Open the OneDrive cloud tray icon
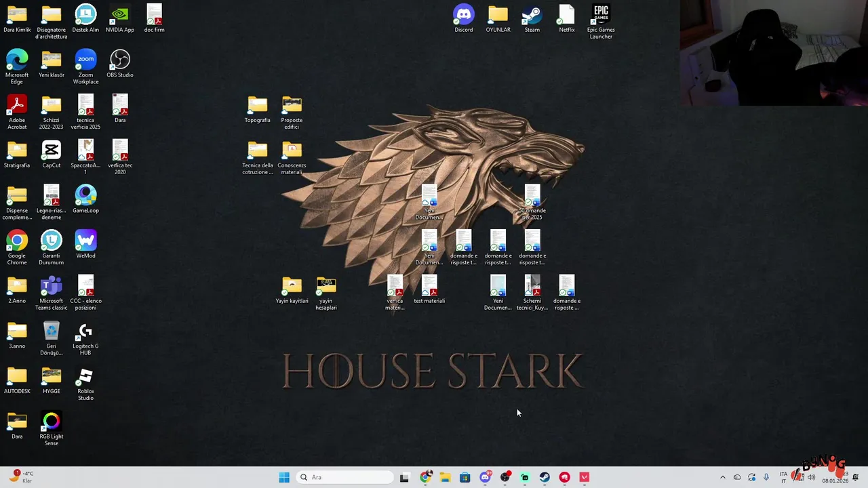 tap(737, 477)
